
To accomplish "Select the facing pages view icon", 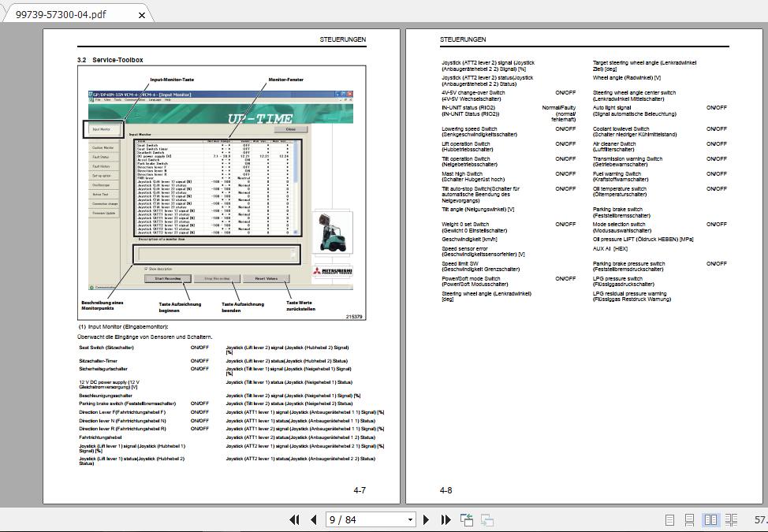I will pos(710,520).
